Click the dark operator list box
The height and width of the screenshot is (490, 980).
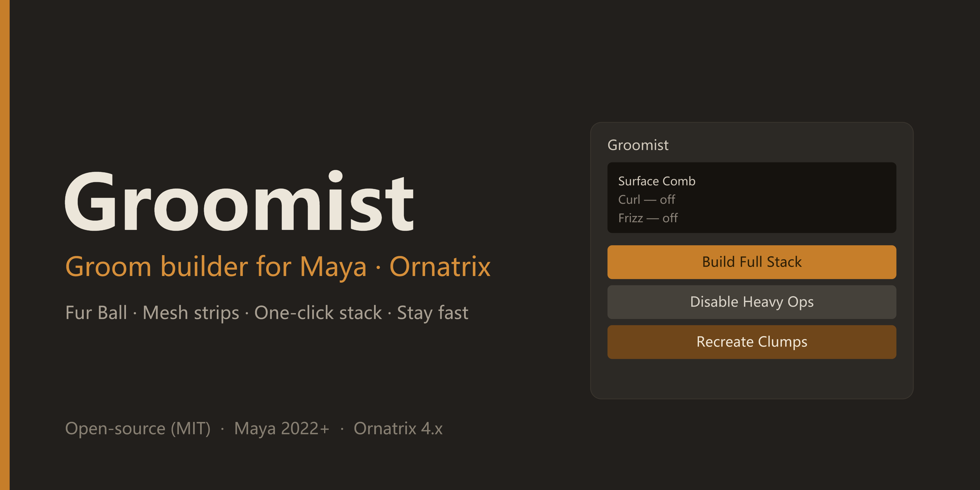(752, 198)
